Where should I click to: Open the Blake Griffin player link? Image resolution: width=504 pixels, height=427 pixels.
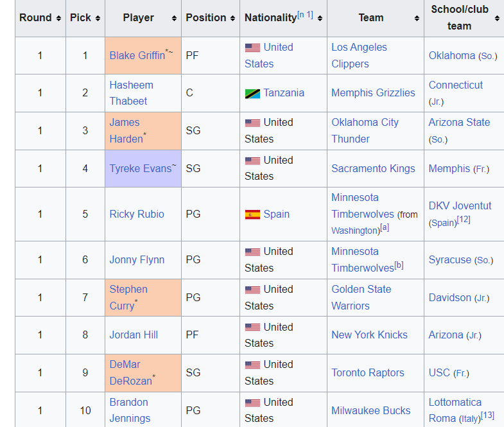[x=137, y=55]
